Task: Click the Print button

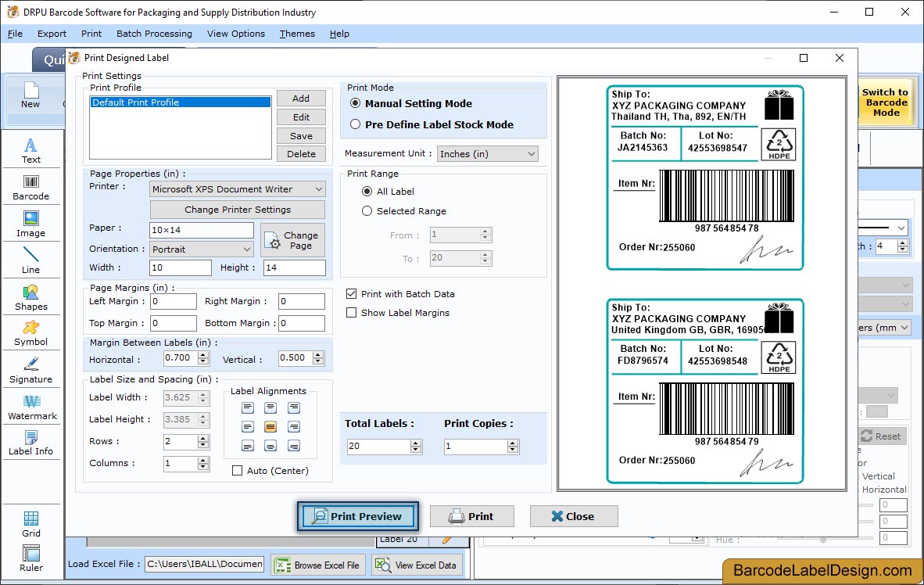Action: 472,516
